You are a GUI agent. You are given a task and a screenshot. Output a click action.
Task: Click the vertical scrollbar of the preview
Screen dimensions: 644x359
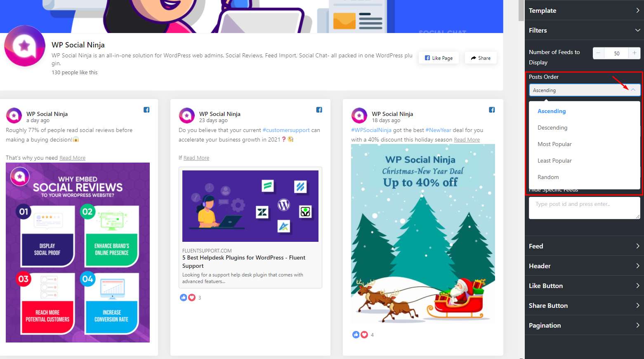(521, 10)
